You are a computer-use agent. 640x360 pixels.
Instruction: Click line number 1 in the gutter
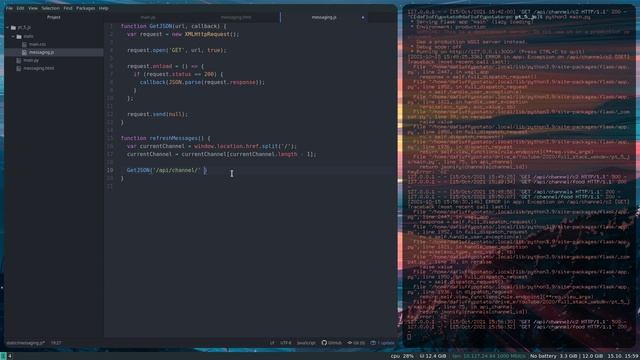(111, 26)
